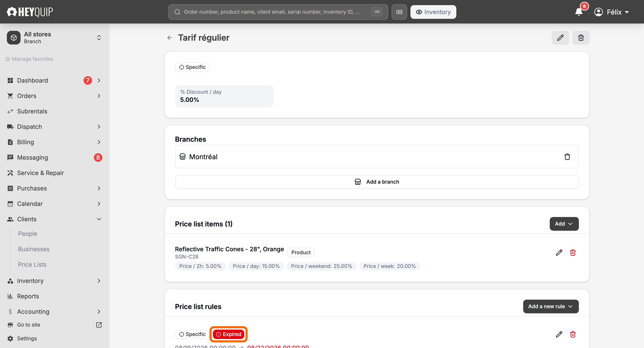The image size is (644, 348).
Task: Remove the Montréal branch with the trash icon
Action: (x=567, y=157)
